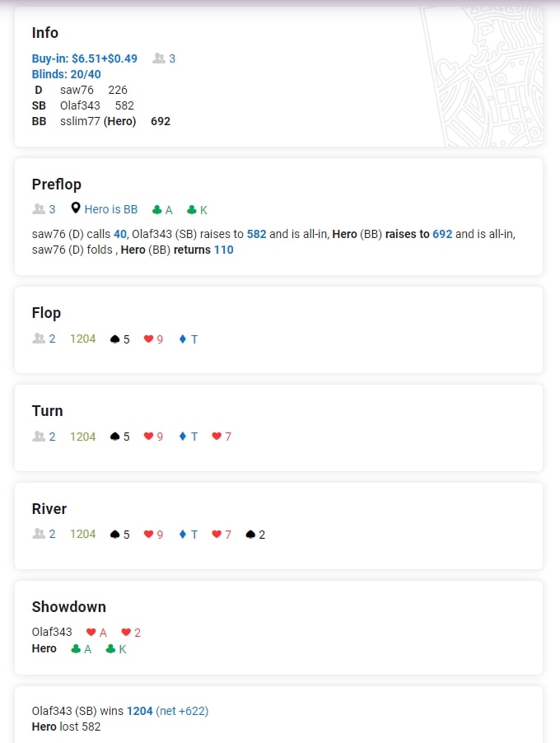Click the players icon in the Preflop section
Viewport: 560px width, 743px height.
click(x=38, y=209)
